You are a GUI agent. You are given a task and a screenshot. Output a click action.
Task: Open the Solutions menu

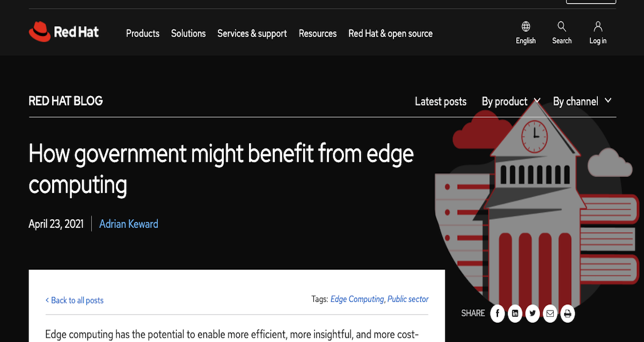click(188, 33)
